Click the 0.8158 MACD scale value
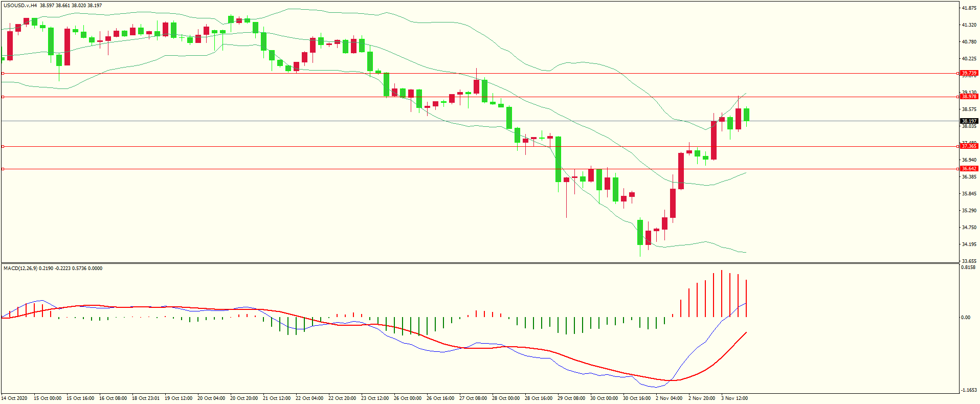The height and width of the screenshot is (404, 980). 969,267
